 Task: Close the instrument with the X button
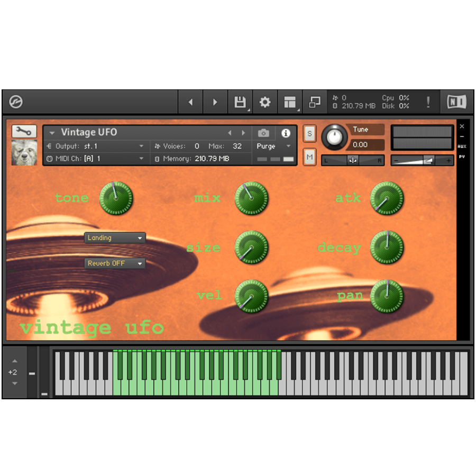pyautogui.click(x=462, y=126)
